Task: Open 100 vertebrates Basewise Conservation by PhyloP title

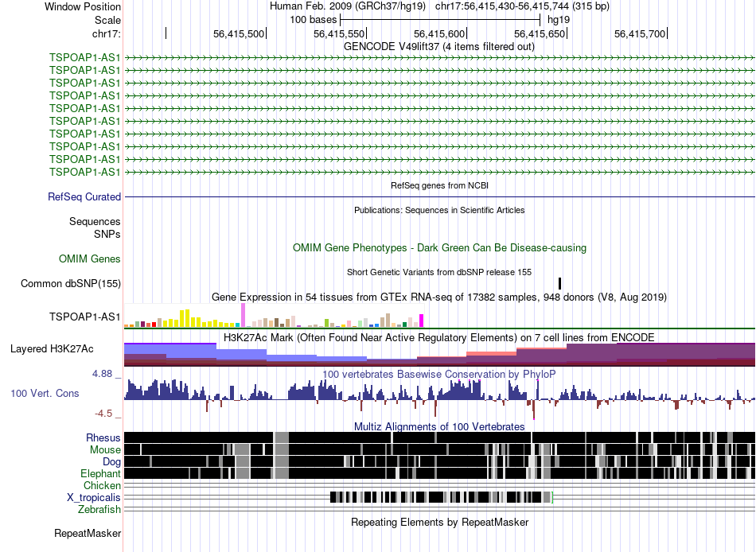Action: pos(439,374)
